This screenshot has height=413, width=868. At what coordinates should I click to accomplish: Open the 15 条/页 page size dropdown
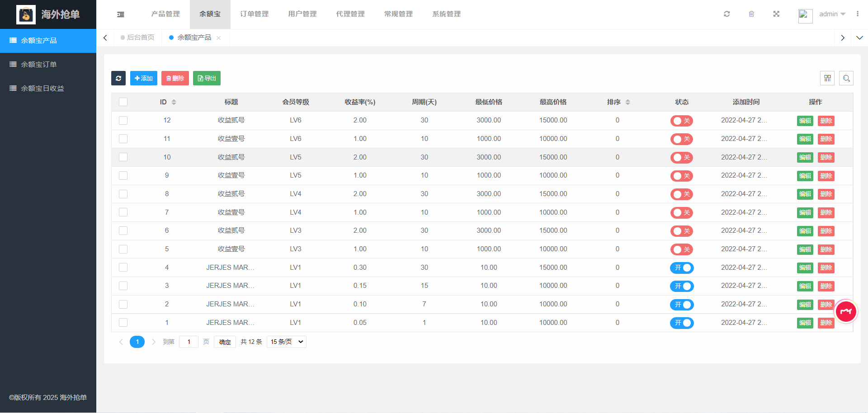point(287,342)
